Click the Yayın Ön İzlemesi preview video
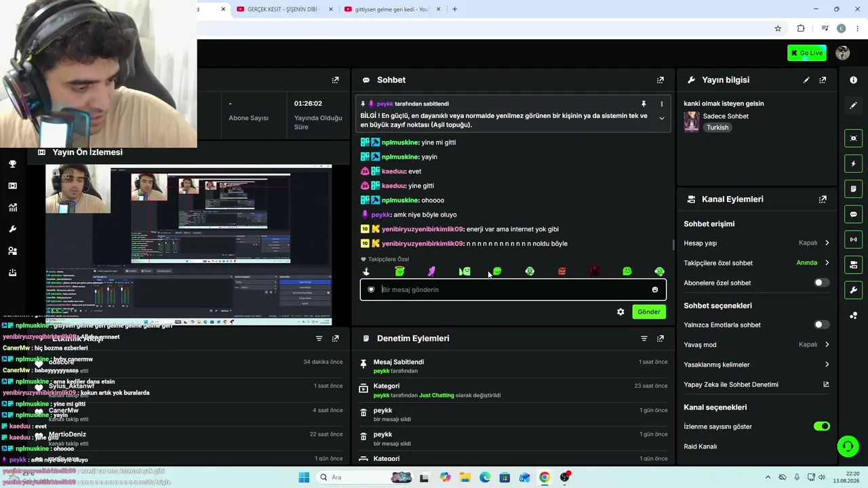Image resolution: width=868 pixels, height=488 pixels. 189,244
